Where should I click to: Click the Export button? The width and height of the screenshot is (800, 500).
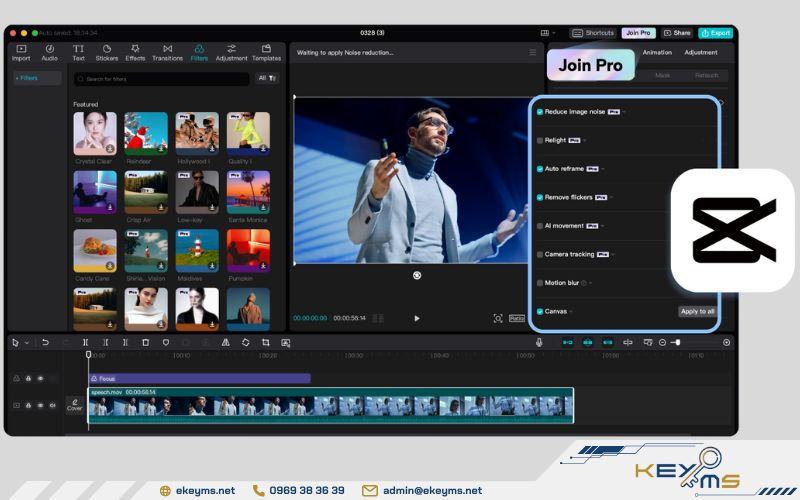click(x=715, y=33)
